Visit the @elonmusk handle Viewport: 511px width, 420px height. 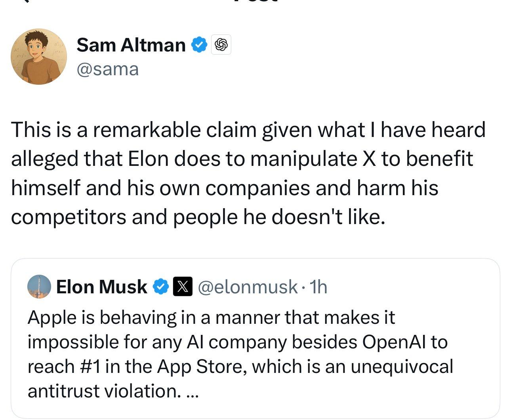pos(247,287)
